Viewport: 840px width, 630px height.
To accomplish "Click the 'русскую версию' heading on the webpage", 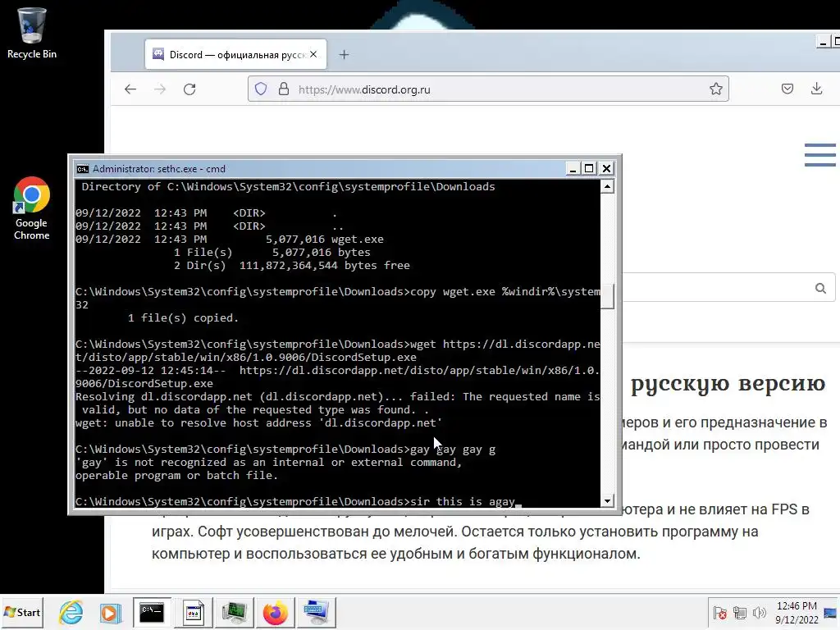I will [728, 384].
